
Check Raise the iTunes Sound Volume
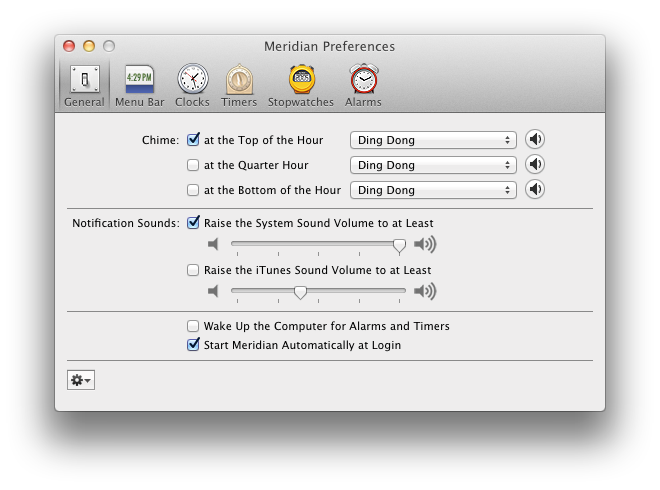coord(193,270)
